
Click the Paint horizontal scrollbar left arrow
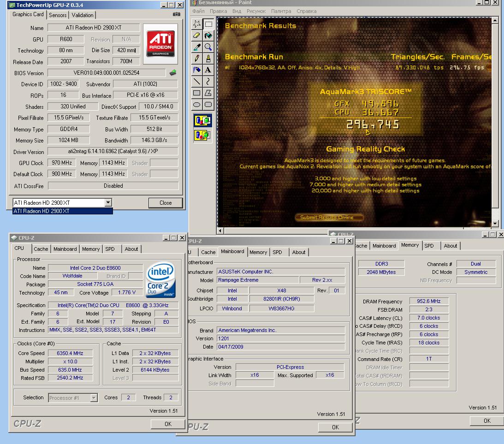click(220, 231)
